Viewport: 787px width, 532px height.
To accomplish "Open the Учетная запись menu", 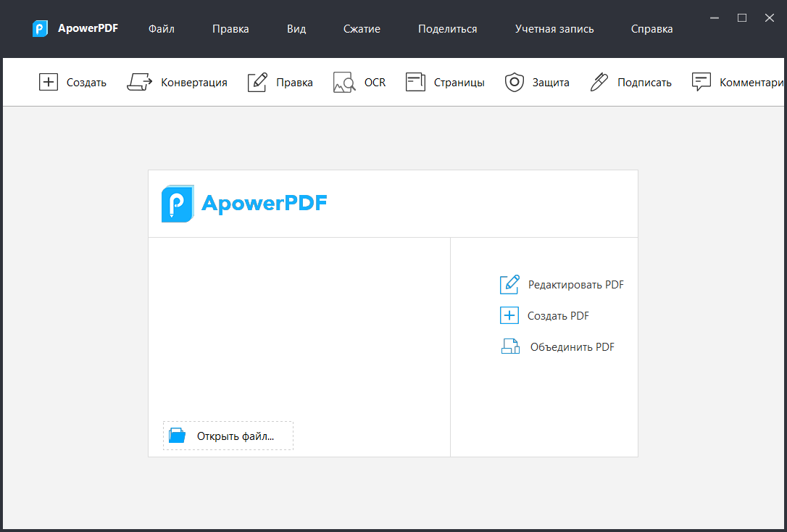I will [554, 29].
